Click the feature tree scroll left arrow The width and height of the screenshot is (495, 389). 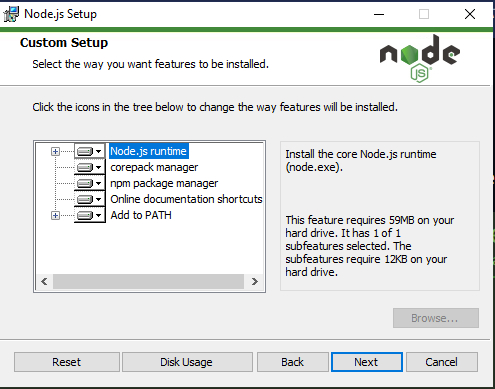(x=44, y=282)
